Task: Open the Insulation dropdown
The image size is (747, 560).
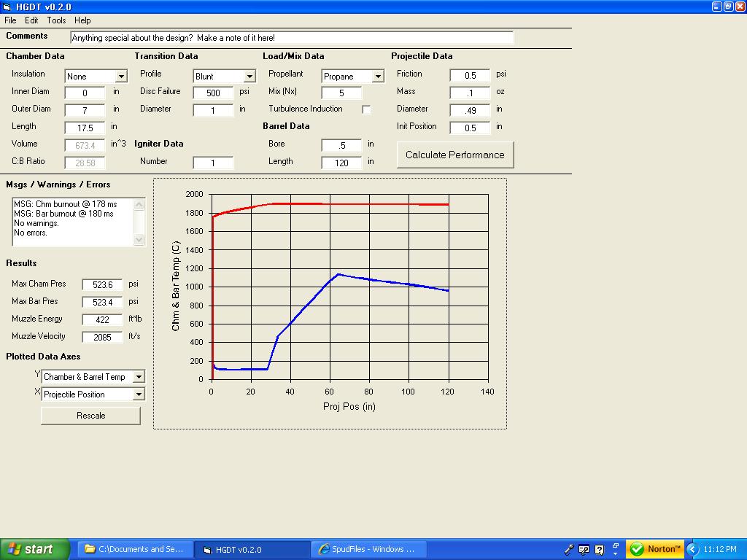Action: coord(121,77)
